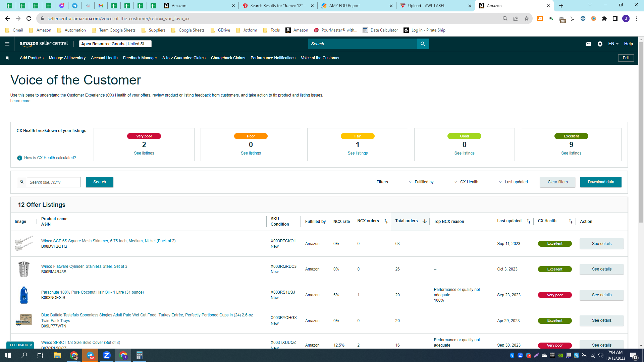The width and height of the screenshot is (644, 362).
Task: Close the FEEDBACK widget
Action: coord(31,345)
